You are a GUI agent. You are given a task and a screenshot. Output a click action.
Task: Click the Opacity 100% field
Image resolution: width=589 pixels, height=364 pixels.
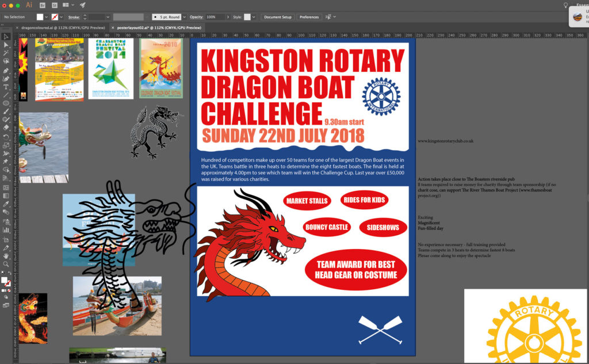pyautogui.click(x=215, y=17)
